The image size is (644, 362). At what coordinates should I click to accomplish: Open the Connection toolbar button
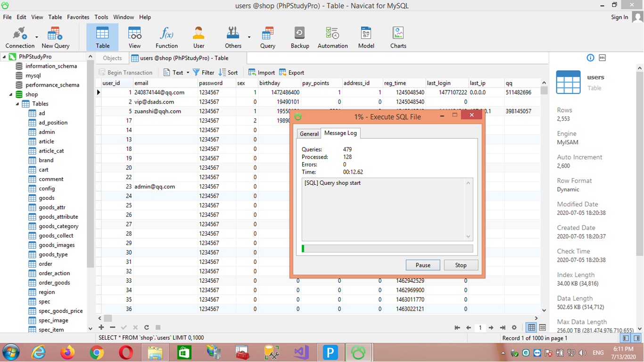pos(20,37)
